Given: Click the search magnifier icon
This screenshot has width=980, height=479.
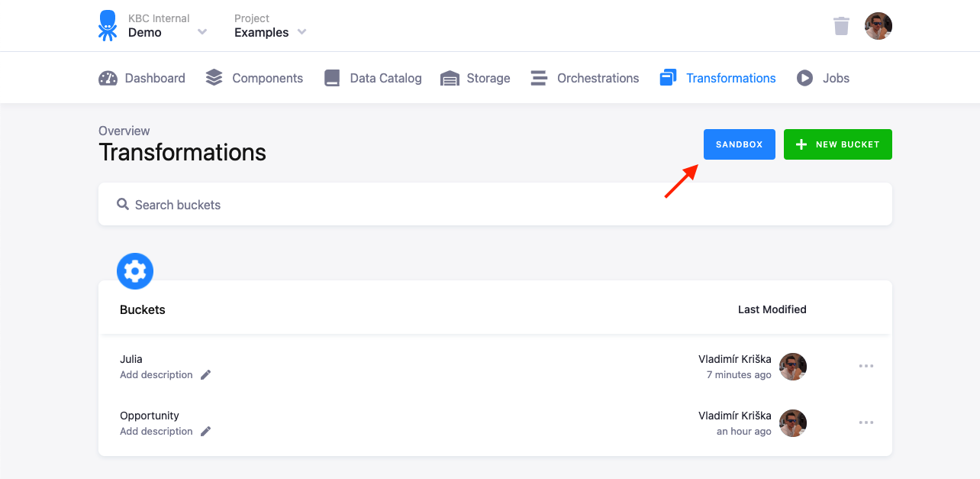Looking at the screenshot, I should pyautogui.click(x=122, y=204).
